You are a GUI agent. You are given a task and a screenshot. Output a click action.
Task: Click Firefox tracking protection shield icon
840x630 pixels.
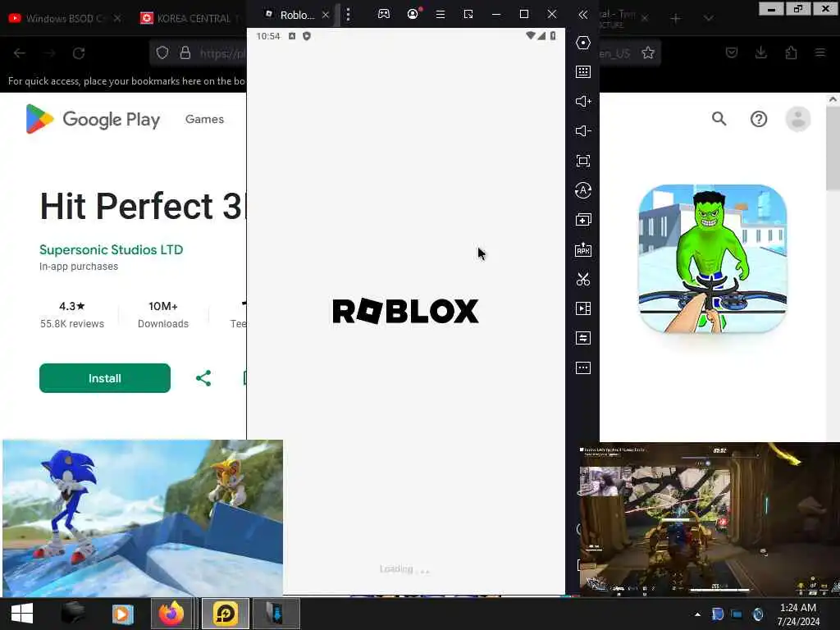tap(162, 52)
